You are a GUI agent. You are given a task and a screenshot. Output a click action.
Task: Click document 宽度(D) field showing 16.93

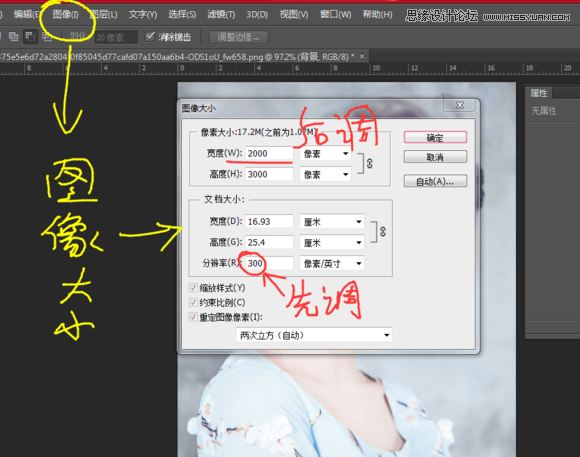pos(269,221)
